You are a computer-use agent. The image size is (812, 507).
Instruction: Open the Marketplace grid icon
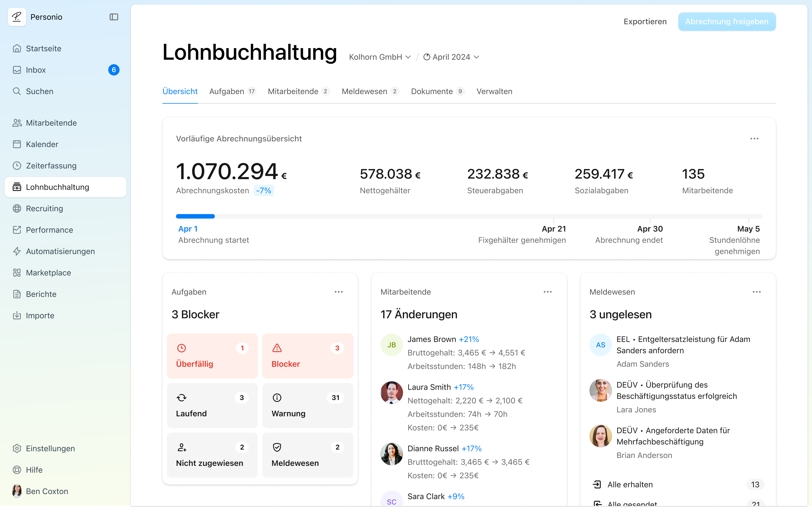[17, 273]
